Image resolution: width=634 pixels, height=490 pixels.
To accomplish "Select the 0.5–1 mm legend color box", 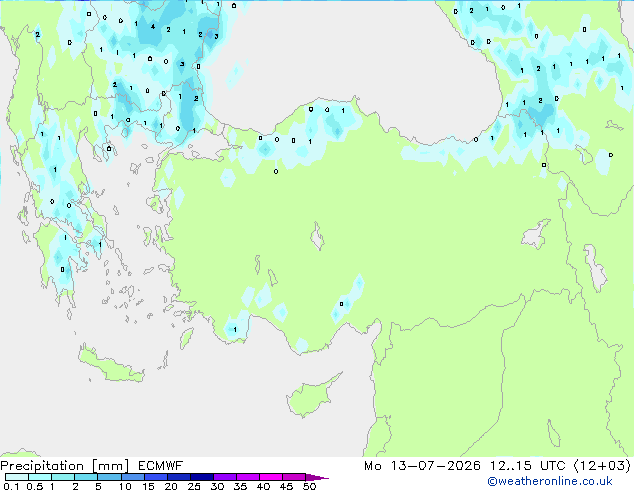I will point(40,477).
